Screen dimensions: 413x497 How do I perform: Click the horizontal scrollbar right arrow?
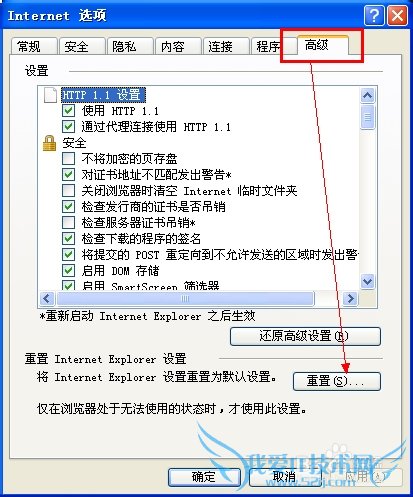click(x=350, y=298)
